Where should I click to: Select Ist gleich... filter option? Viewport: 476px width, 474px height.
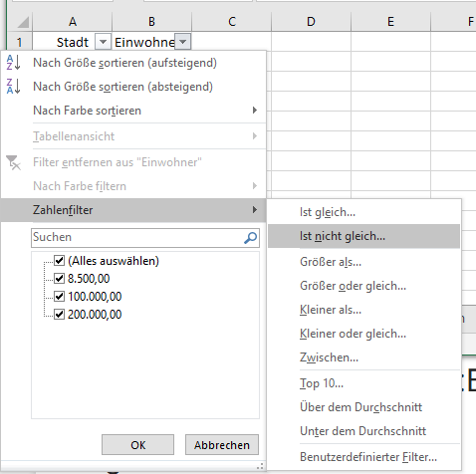pyautogui.click(x=364, y=212)
